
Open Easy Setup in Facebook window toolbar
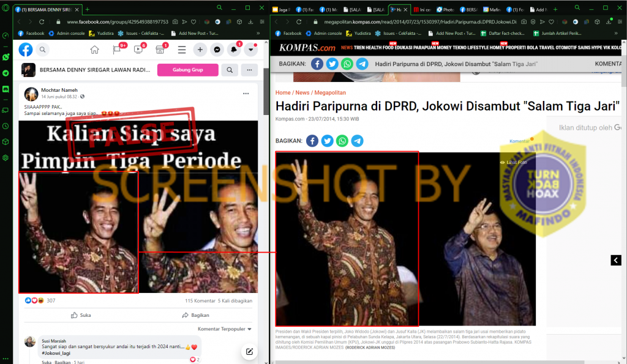262,21
